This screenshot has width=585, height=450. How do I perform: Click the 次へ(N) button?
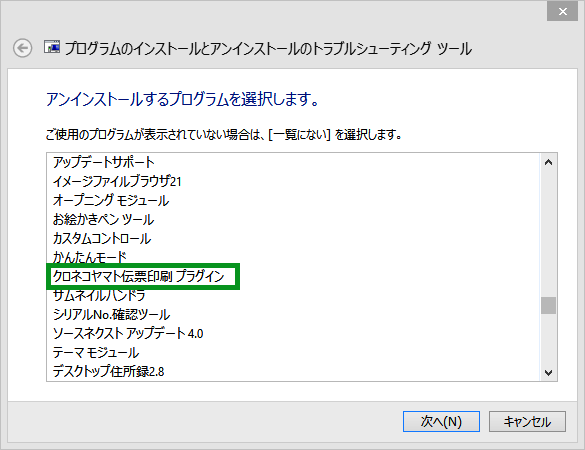point(441,422)
